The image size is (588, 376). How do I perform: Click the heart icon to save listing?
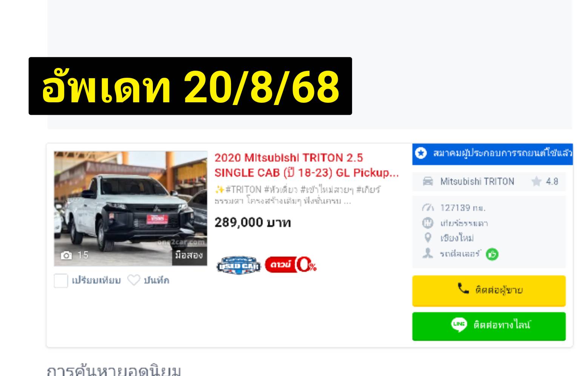pos(134,280)
